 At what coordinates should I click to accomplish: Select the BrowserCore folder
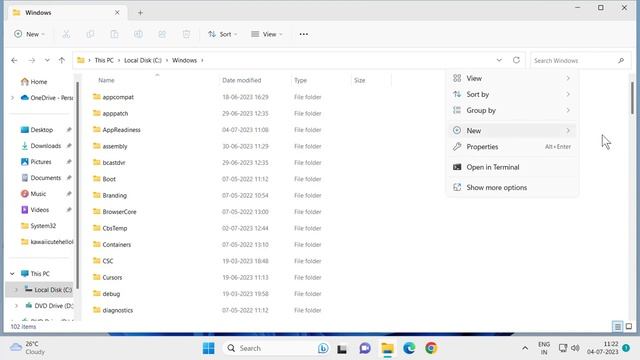tap(114, 212)
